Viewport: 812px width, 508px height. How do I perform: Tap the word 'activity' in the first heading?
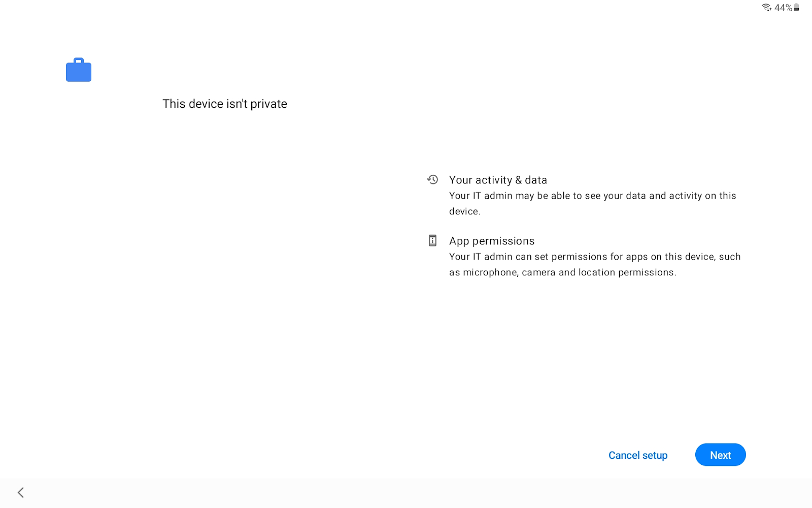[494, 180]
